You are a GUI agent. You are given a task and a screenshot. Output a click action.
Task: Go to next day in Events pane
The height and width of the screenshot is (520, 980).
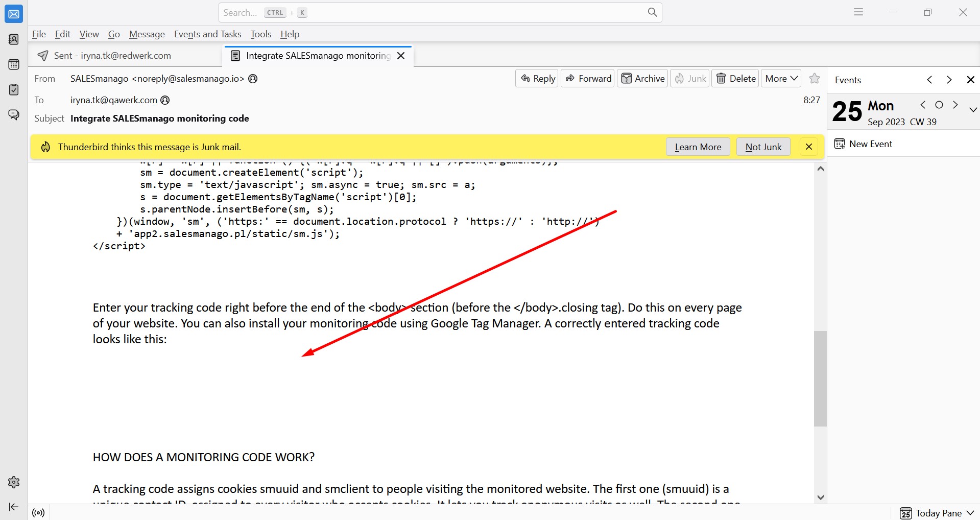click(x=949, y=80)
